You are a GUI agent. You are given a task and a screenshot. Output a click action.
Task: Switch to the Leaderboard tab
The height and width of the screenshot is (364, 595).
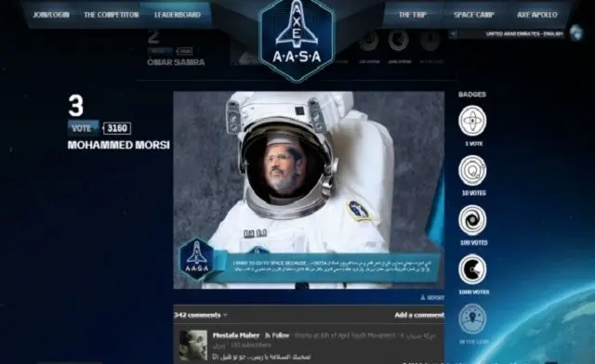pos(177,15)
